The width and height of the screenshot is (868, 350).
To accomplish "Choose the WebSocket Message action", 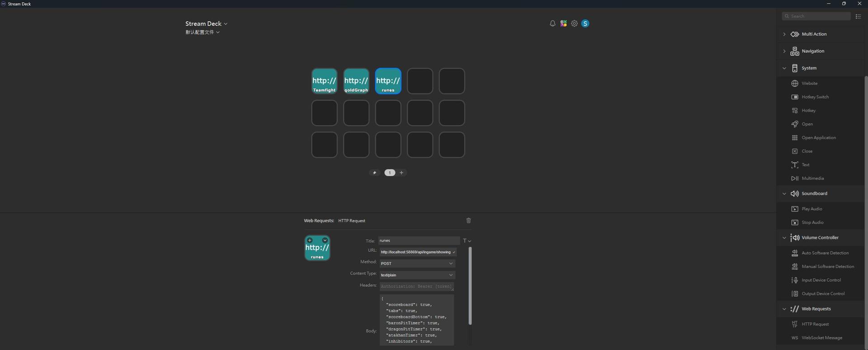I will coord(821,338).
